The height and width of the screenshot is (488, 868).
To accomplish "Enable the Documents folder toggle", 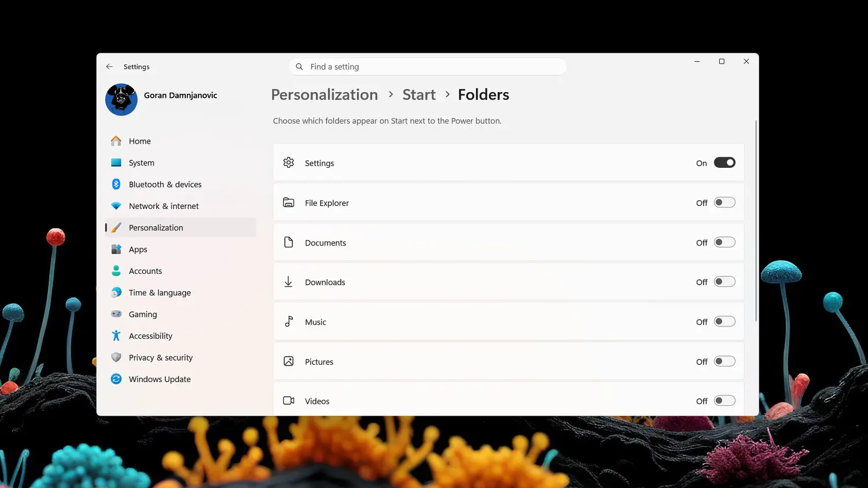I will coord(724,242).
